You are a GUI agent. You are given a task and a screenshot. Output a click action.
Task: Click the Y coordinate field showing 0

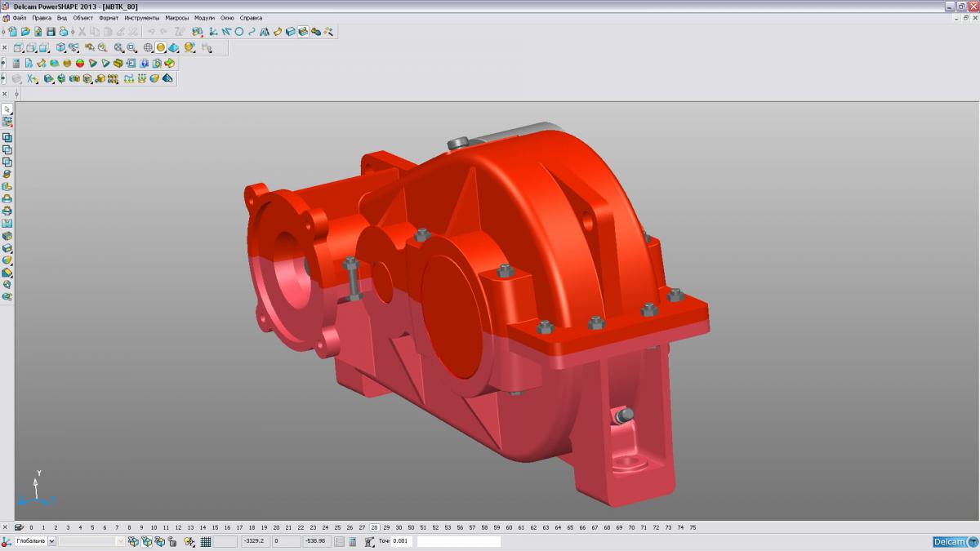tap(287, 542)
